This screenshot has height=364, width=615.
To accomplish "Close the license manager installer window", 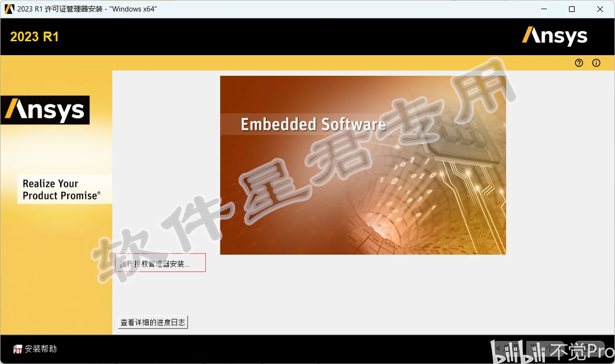I will [600, 9].
